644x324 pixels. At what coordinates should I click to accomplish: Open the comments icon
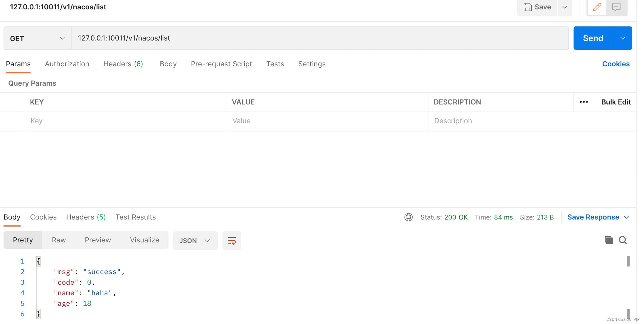coord(616,7)
